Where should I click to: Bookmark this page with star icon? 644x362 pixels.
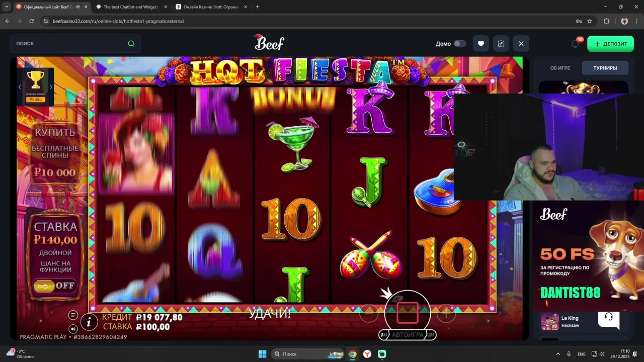590,21
